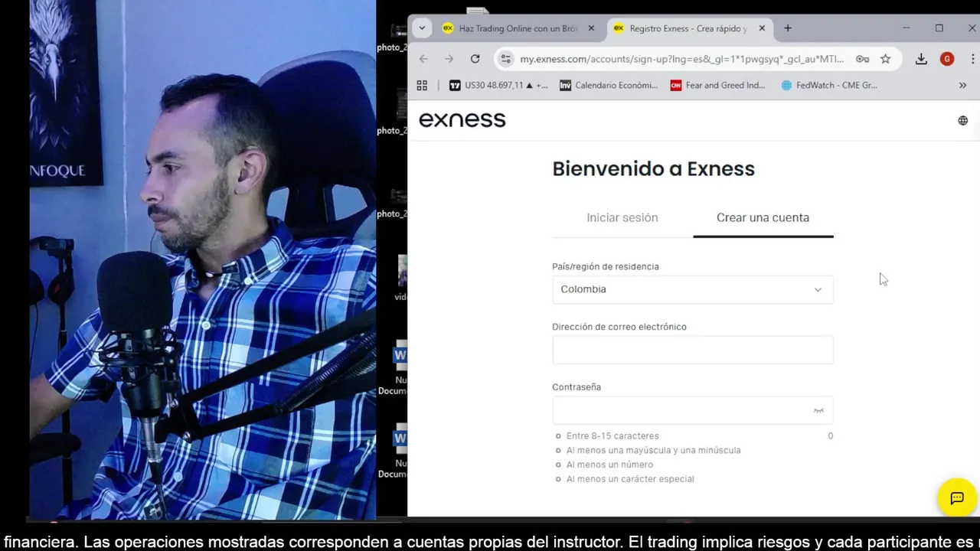
Task: Open Chrome profile avatar G
Action: (947, 59)
